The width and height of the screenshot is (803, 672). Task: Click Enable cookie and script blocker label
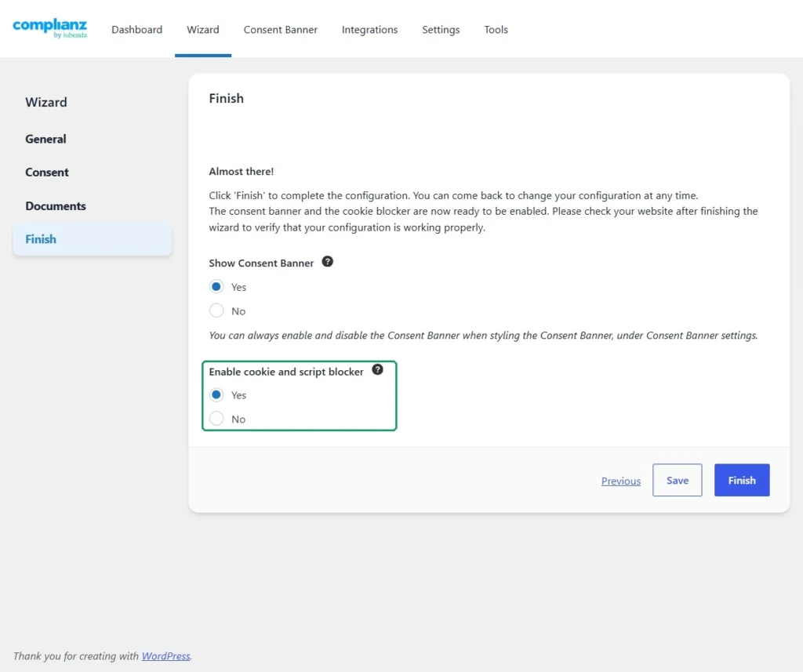286,372
